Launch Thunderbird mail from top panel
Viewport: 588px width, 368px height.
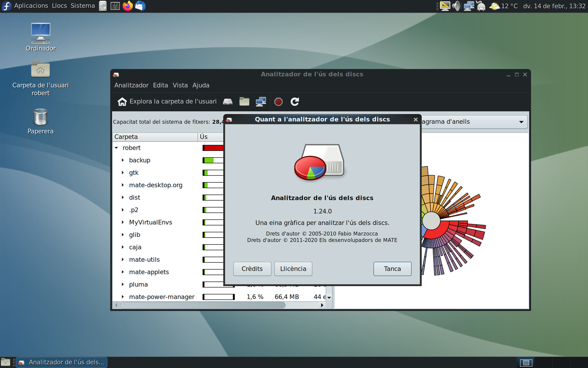pyautogui.click(x=140, y=6)
